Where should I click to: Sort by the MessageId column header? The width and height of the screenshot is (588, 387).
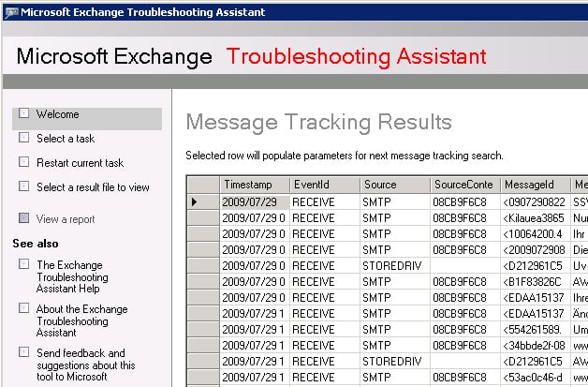coord(536,185)
